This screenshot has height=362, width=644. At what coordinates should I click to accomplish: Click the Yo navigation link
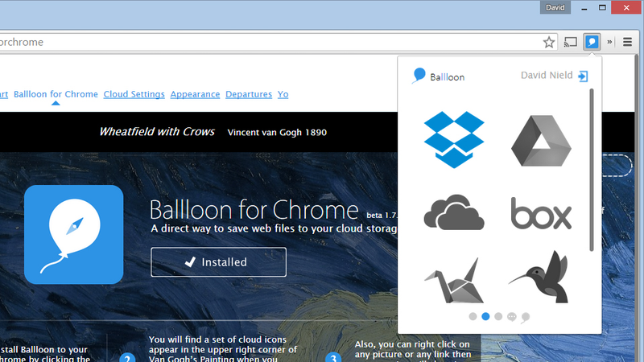(x=283, y=94)
